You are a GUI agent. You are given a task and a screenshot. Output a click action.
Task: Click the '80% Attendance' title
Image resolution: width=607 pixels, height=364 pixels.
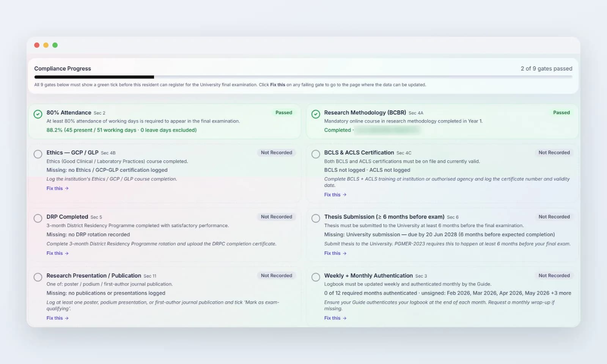tap(69, 113)
